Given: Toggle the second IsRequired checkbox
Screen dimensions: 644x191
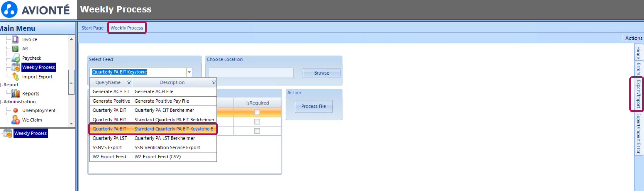Looking at the screenshot, I should (x=257, y=122).
